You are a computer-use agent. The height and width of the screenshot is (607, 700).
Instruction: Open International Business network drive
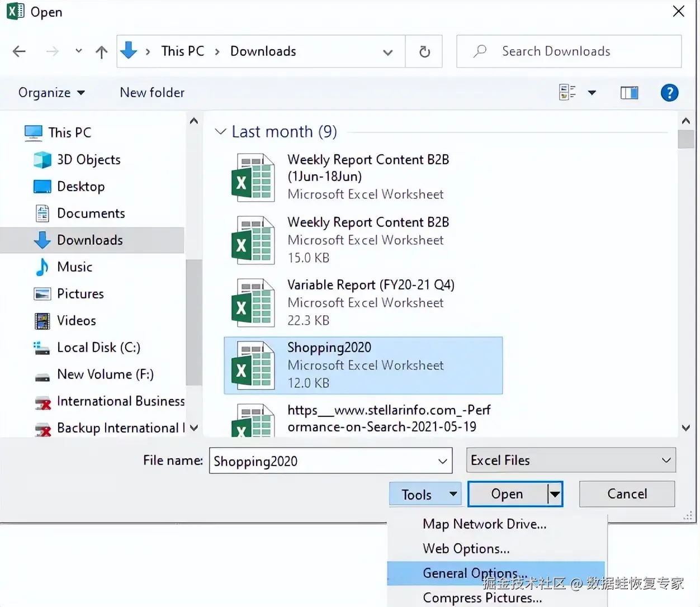pyautogui.click(x=110, y=401)
